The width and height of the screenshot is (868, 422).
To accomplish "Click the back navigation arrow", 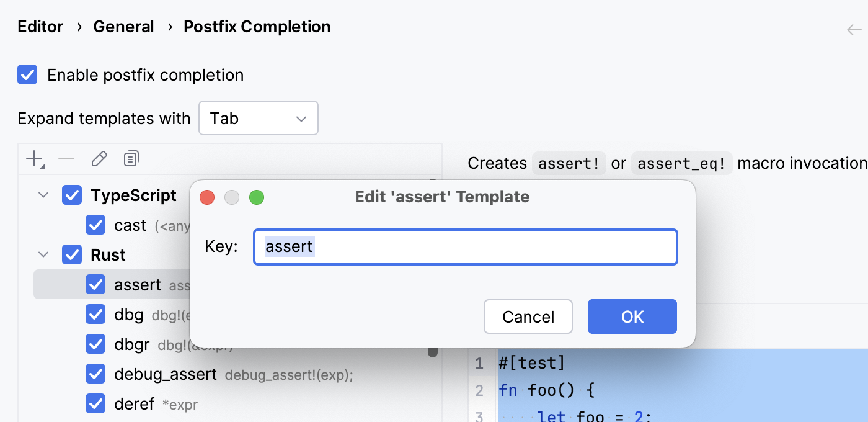I will pyautogui.click(x=854, y=29).
